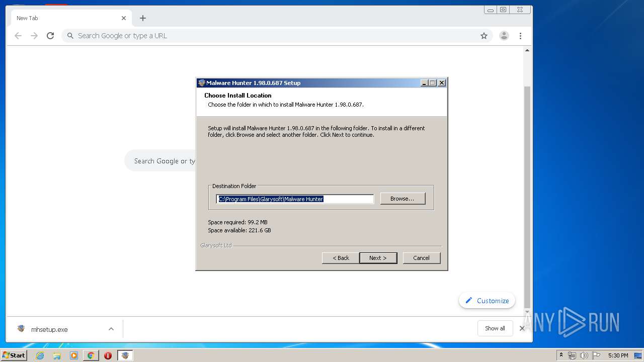
Task: Click the network tray icon
Action: [572, 355]
